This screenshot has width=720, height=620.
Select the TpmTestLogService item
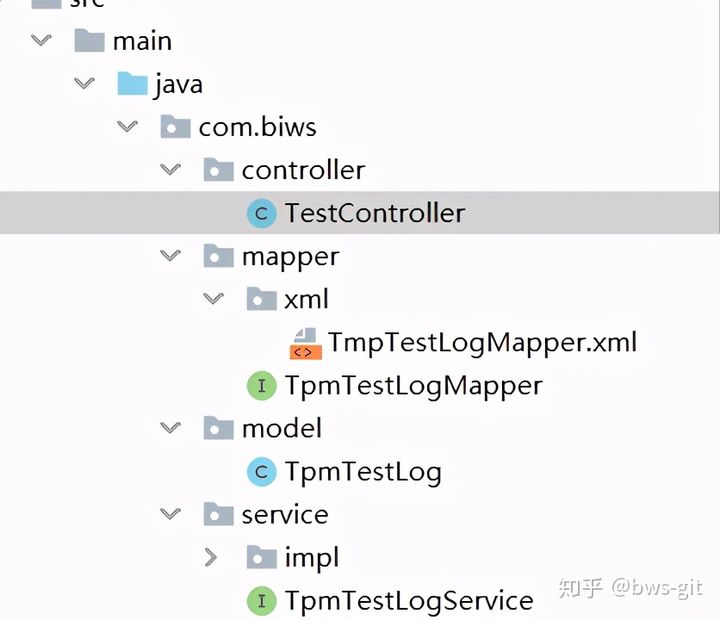(x=408, y=601)
